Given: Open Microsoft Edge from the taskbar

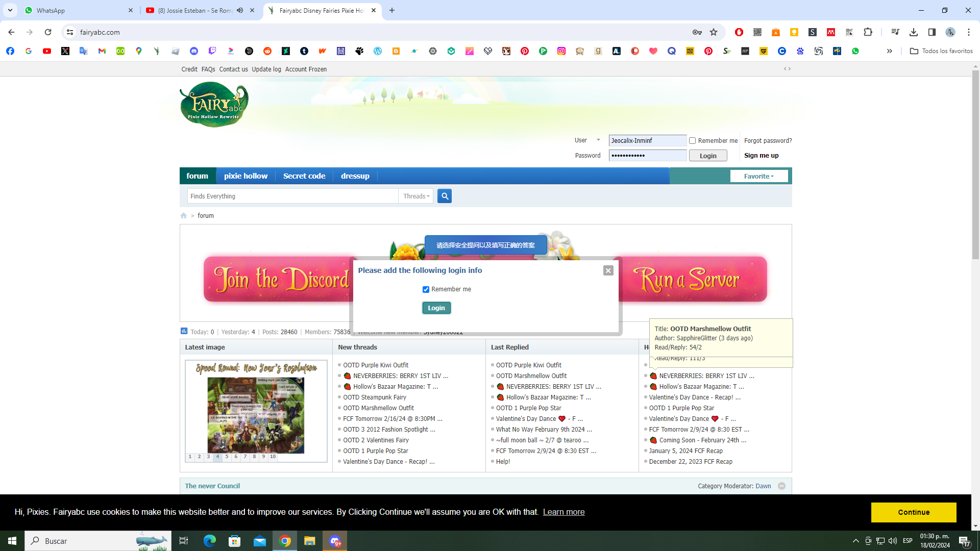Looking at the screenshot, I should pyautogui.click(x=210, y=541).
